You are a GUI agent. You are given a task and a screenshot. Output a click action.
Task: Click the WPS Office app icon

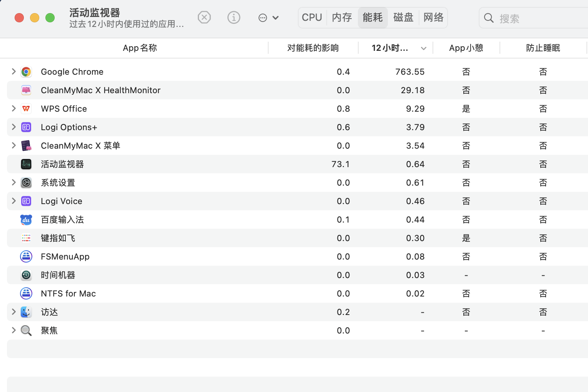tap(26, 109)
